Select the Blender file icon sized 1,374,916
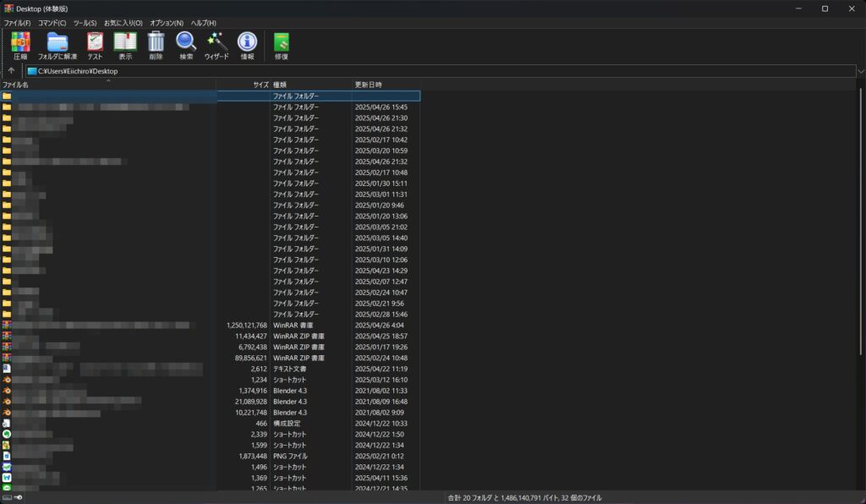 click(7, 391)
